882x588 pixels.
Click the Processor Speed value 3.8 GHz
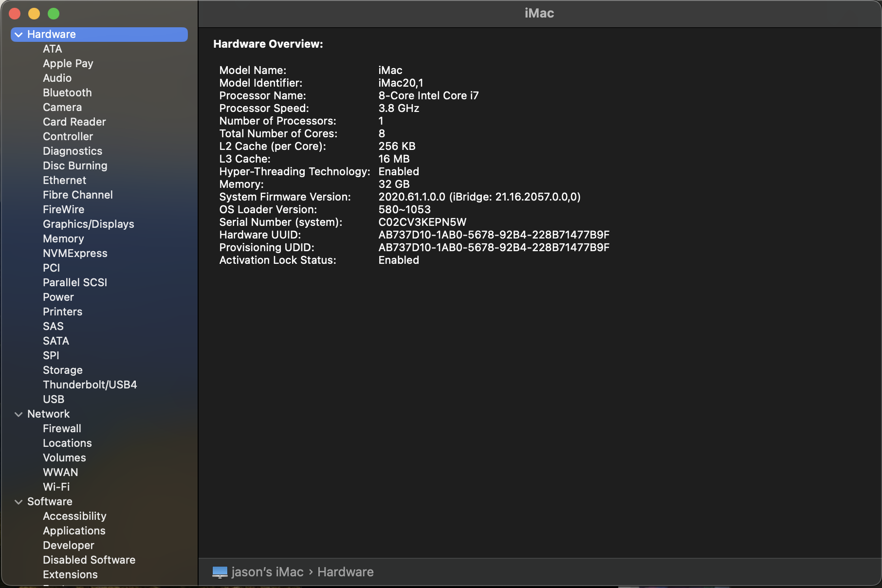click(x=399, y=109)
